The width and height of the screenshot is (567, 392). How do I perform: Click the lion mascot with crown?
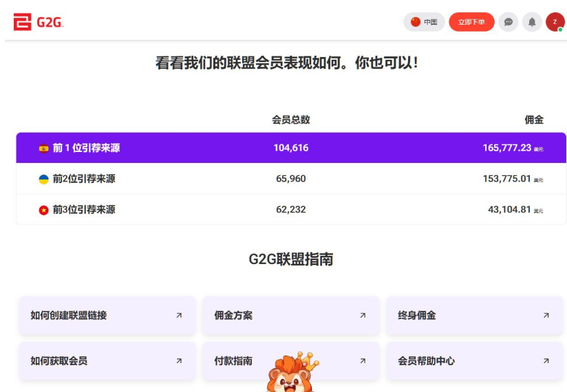[292, 373]
